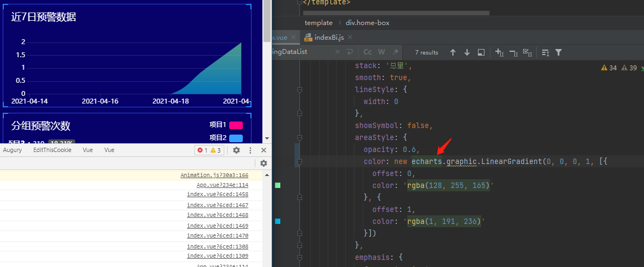Jump to next search occurrence arrow
This screenshot has height=267, width=644.
click(467, 52)
